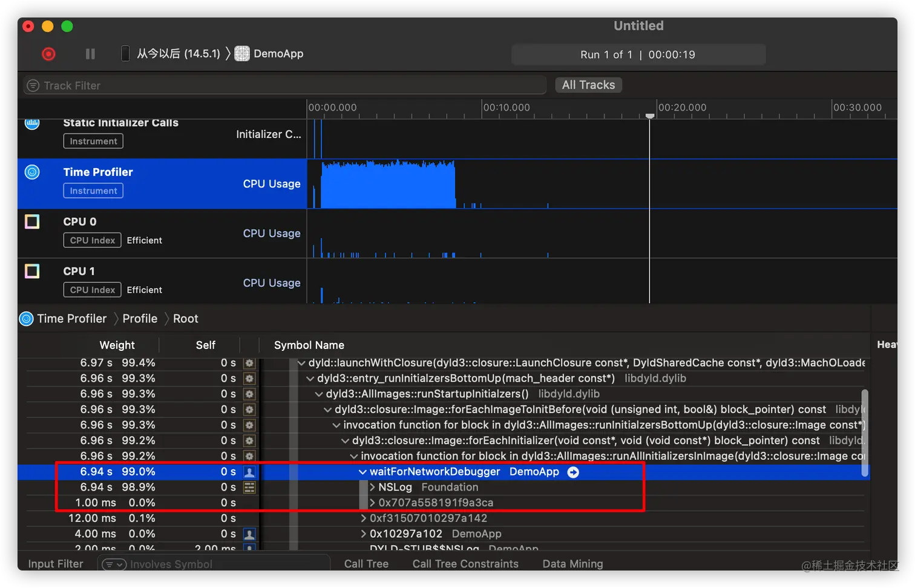Screen dimensions: 915x588
Task: Click the device phone icon
Action: pos(125,54)
